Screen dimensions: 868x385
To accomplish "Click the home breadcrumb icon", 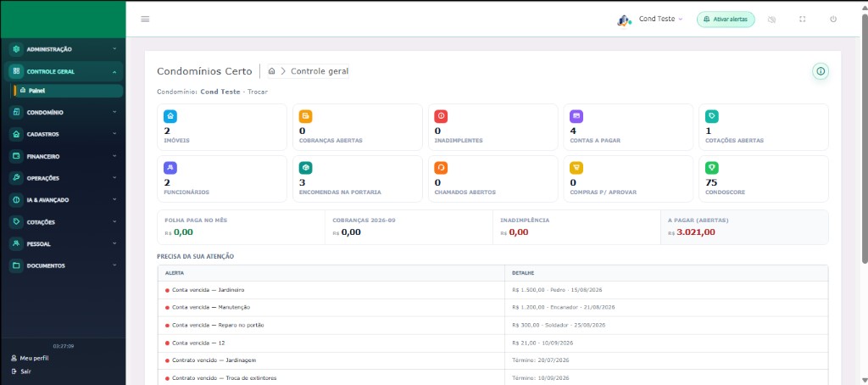I will tap(272, 71).
